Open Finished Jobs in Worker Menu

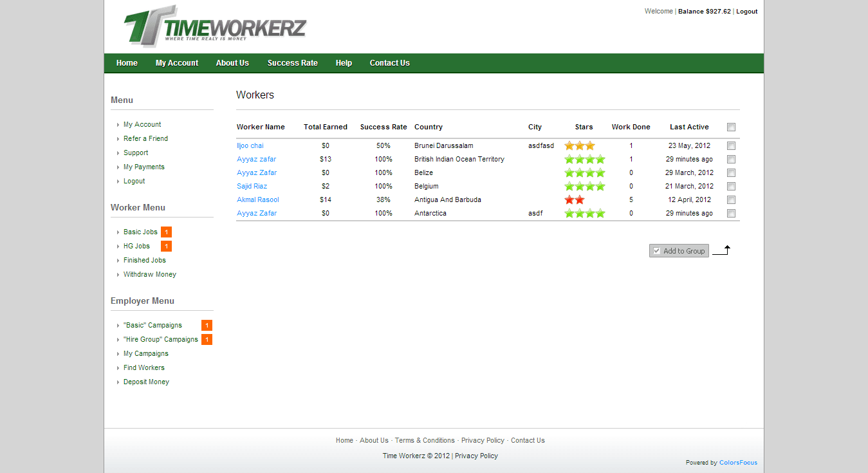(x=145, y=261)
